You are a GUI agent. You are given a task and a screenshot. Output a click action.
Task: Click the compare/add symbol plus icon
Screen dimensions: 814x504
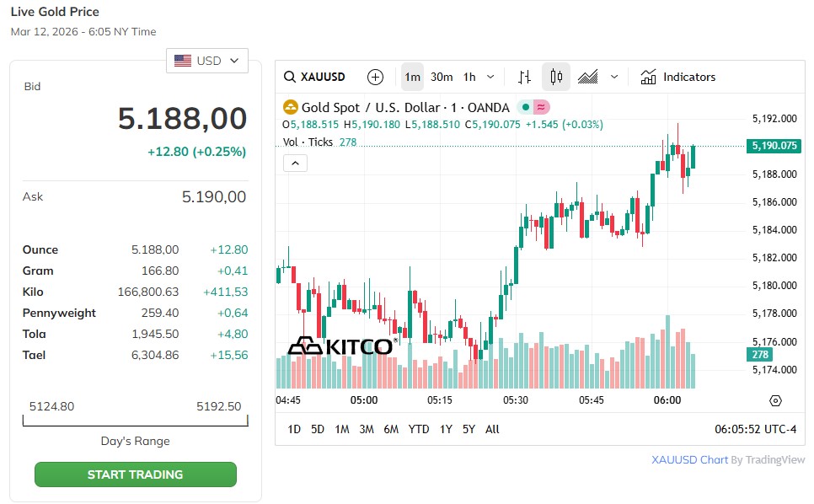point(376,77)
